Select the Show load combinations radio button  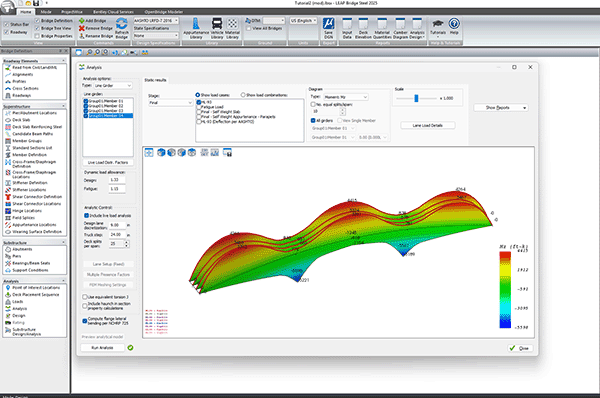point(243,95)
